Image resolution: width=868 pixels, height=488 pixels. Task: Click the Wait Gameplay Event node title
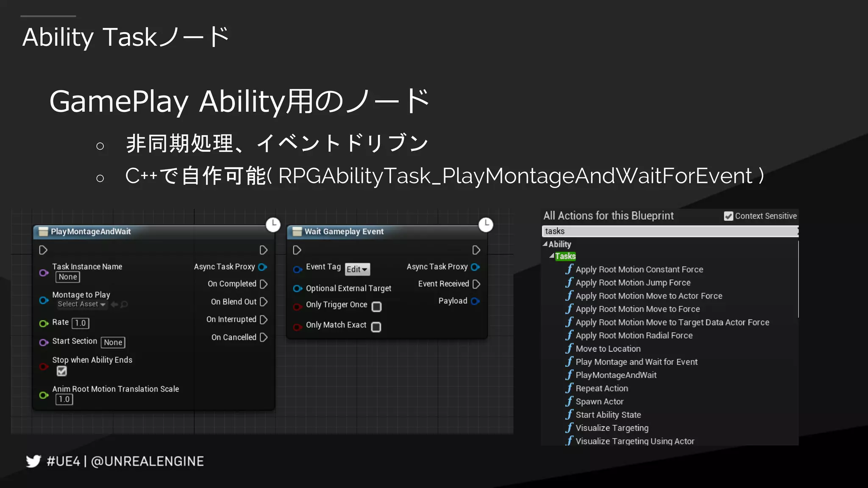(344, 232)
